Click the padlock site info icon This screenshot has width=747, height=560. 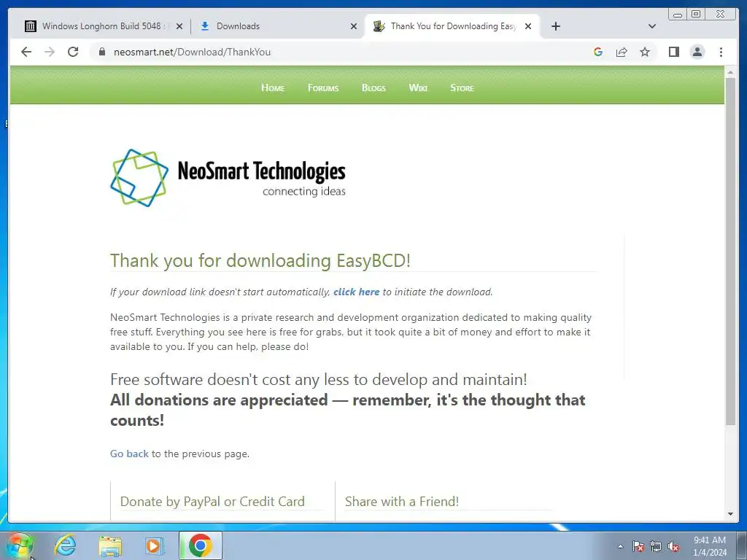pyautogui.click(x=101, y=52)
